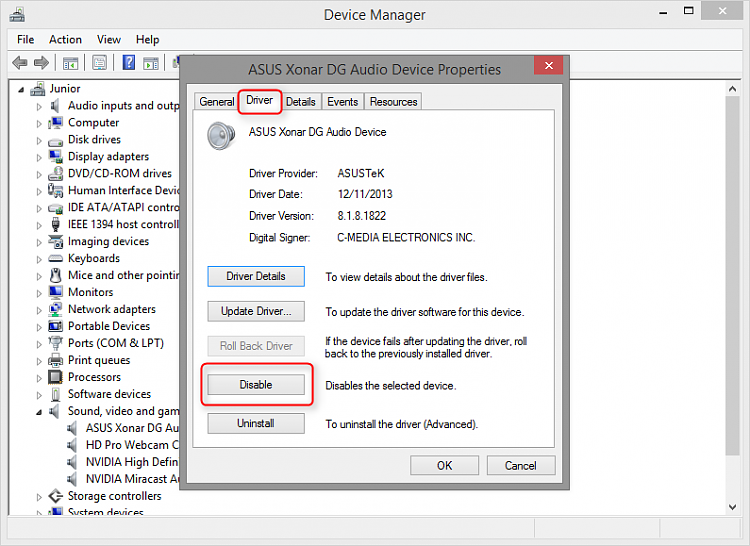Click the driver version value 8.1.8.1822

pos(362,216)
